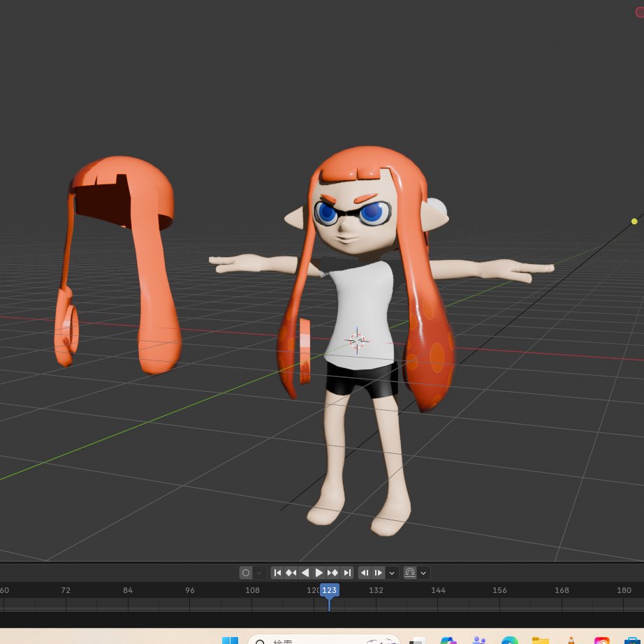644x644 pixels.
Task: Jump to the first frame
Action: [x=277, y=573]
